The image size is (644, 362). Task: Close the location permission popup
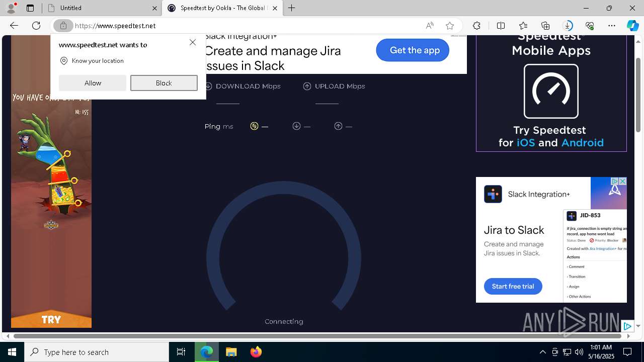[x=193, y=42]
